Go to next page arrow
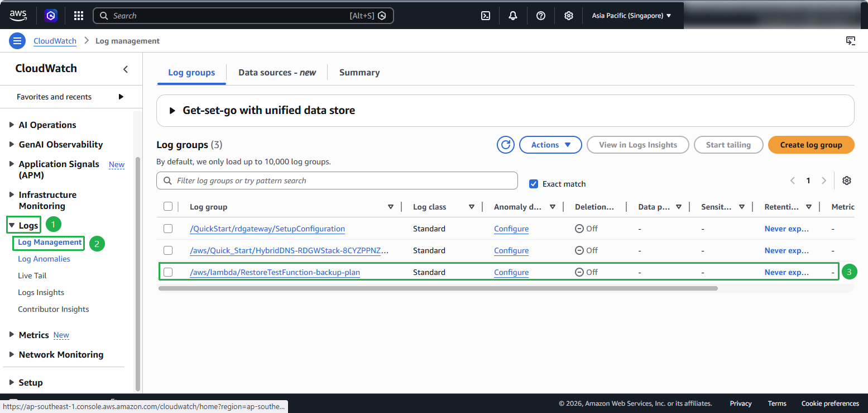This screenshot has width=868, height=413. click(x=824, y=181)
